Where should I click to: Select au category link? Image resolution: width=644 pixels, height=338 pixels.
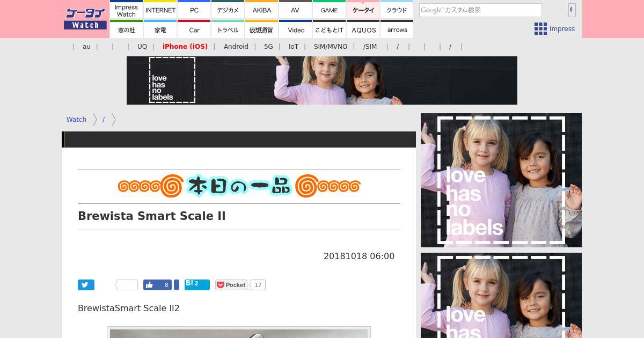(x=86, y=47)
